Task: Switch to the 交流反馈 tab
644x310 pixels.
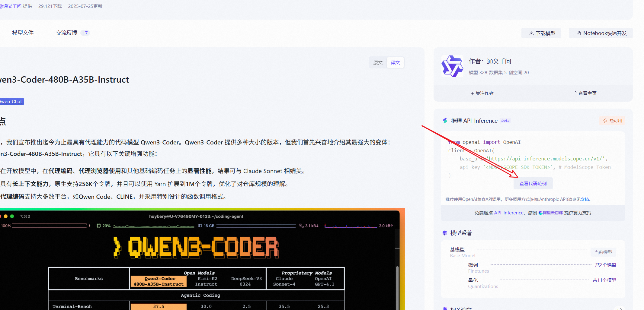Action: pyautogui.click(x=66, y=33)
